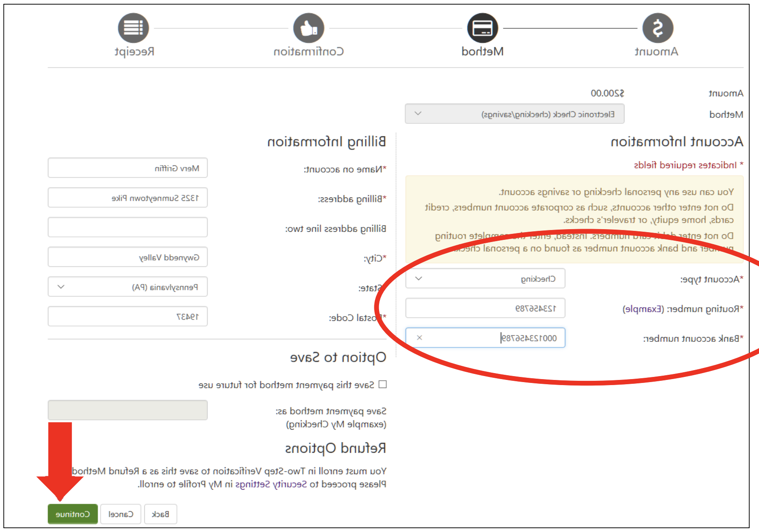Open the Account type dropdown
The height and width of the screenshot is (532, 759).
(485, 278)
